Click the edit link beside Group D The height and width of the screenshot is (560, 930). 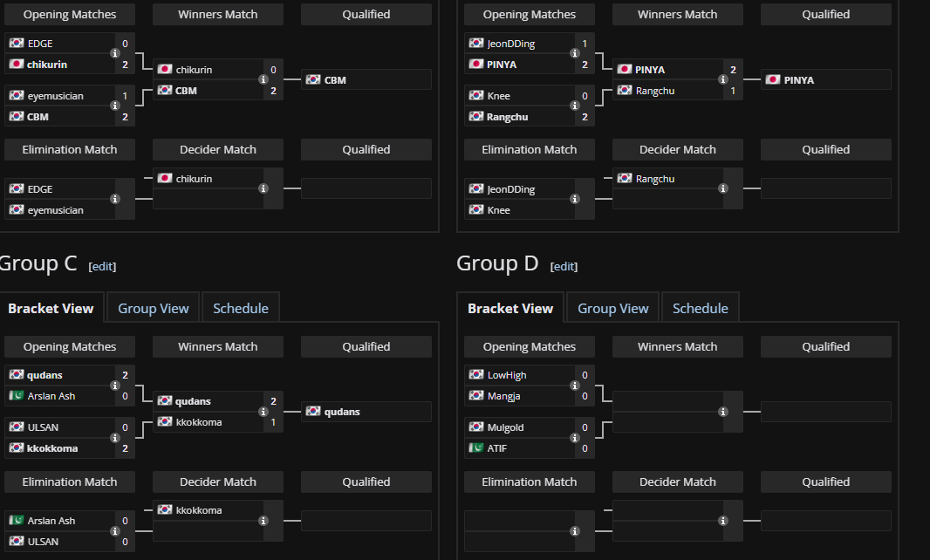(564, 266)
